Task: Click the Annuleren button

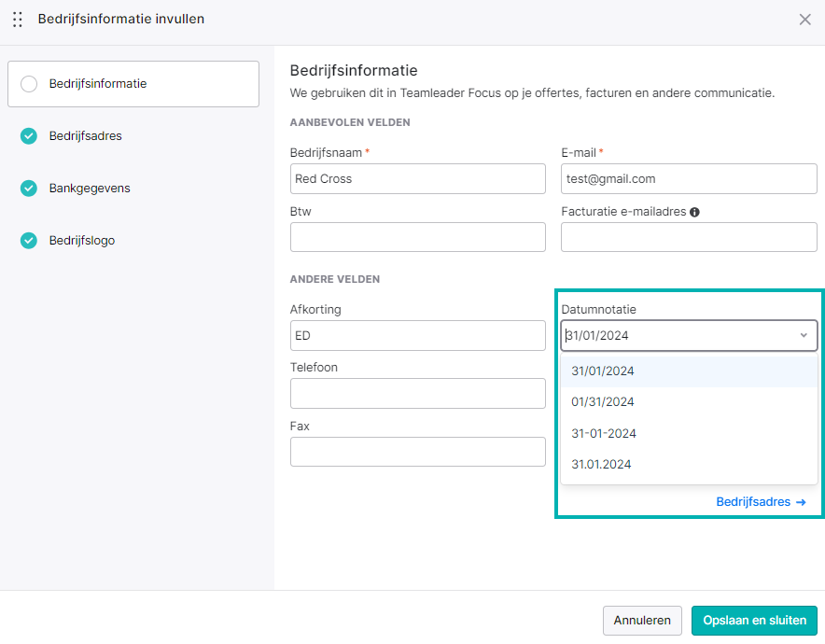Action: pos(642,621)
